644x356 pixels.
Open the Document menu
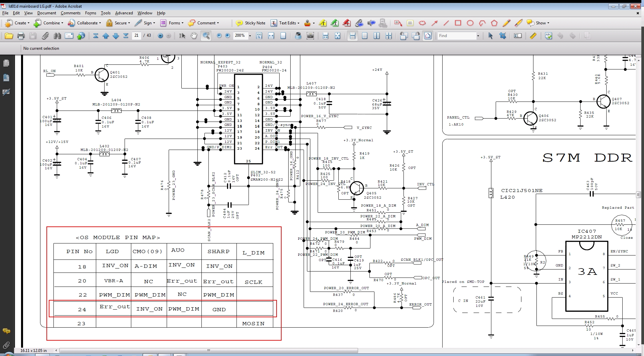tap(46, 13)
